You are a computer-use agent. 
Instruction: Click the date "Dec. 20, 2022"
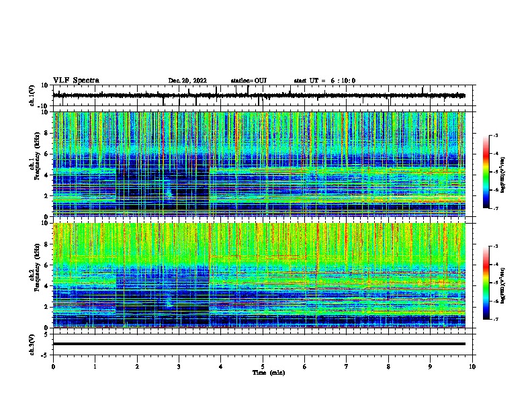coord(187,81)
